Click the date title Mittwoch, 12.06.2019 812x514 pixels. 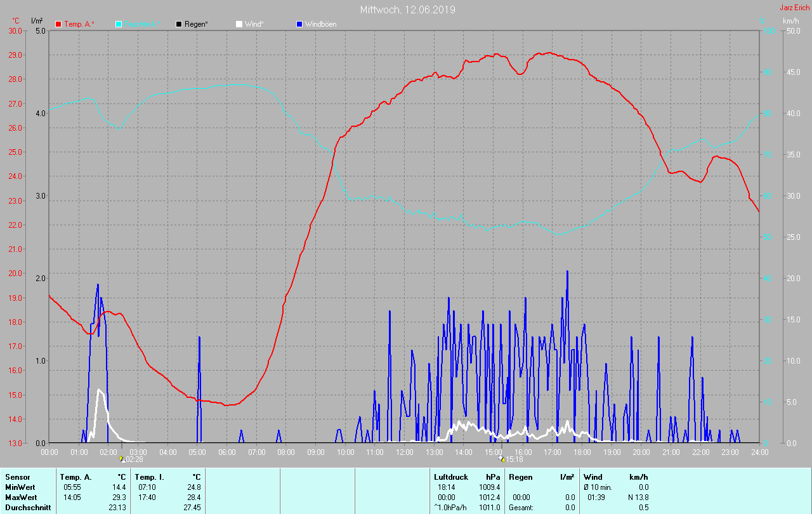click(407, 10)
